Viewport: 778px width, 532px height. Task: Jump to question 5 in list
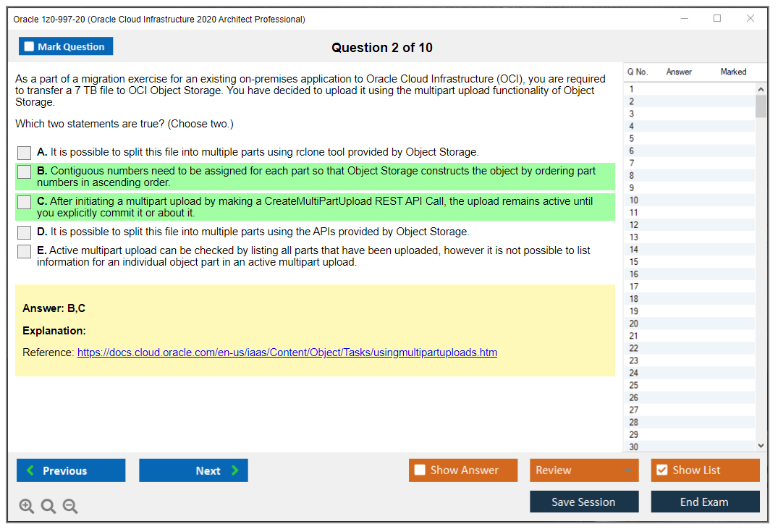pos(690,138)
